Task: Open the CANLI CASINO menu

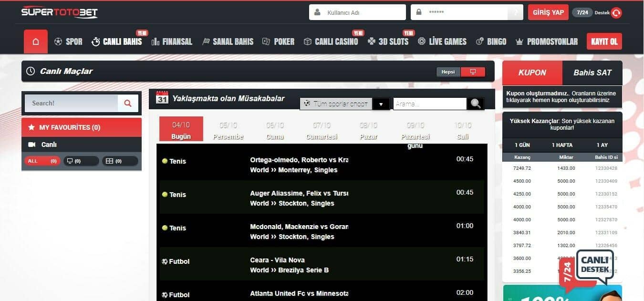Action: (x=331, y=42)
